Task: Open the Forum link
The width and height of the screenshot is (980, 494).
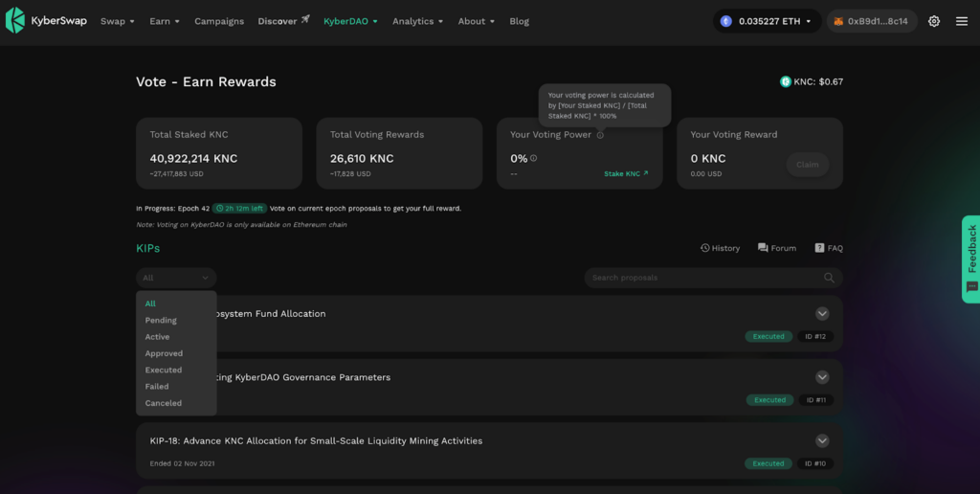Action: point(777,248)
